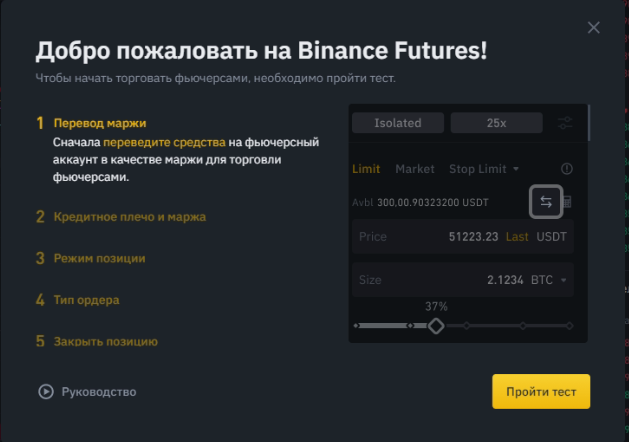
Task: Select step 2 Кредитное плечо и маржа
Action: (129, 216)
